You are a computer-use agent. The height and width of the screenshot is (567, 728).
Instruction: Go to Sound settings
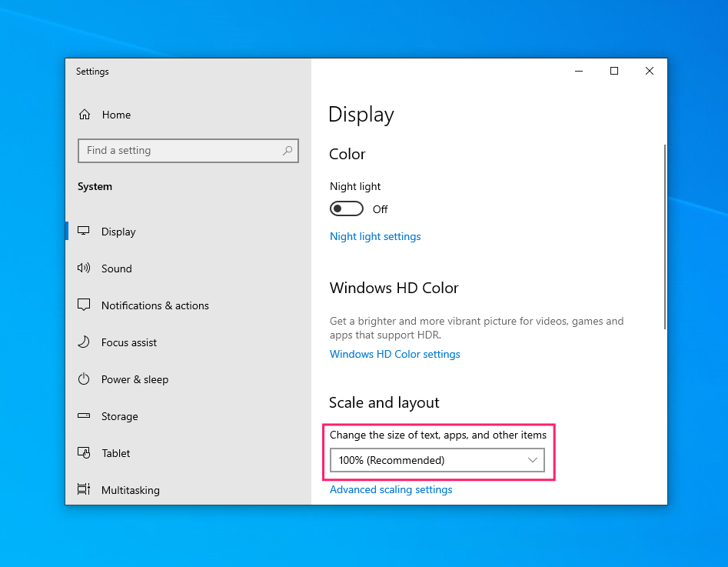(x=188, y=268)
